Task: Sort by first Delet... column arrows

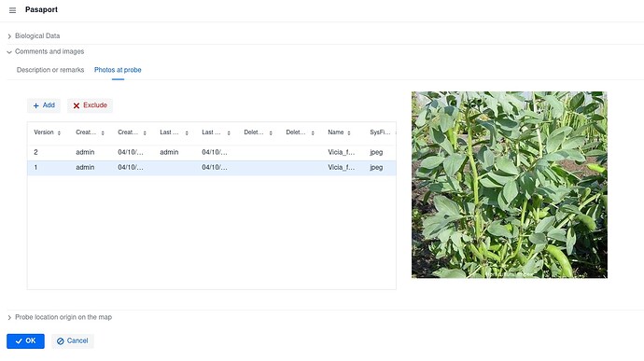Action: point(271,132)
